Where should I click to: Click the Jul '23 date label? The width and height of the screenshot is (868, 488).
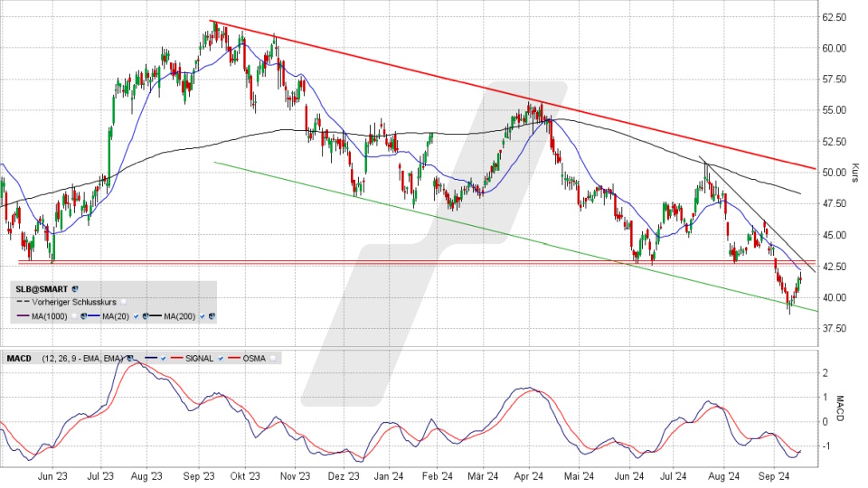100,476
